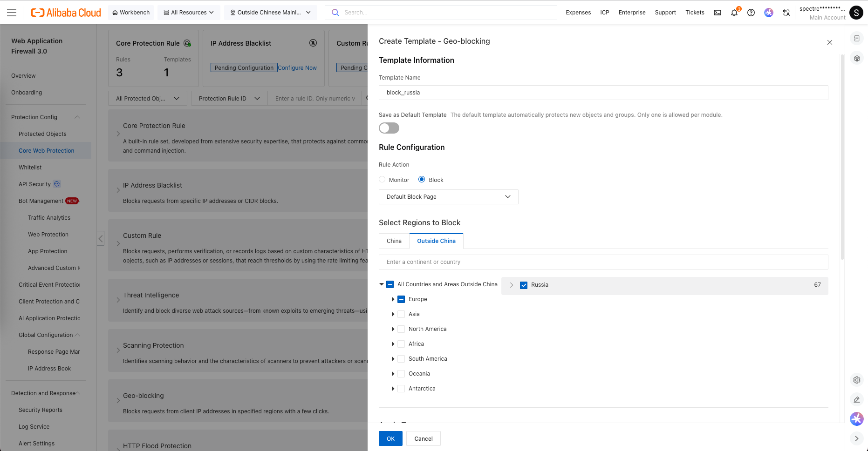This screenshot has height=451, width=868.
Task: Switch to the China tab
Action: click(x=394, y=241)
